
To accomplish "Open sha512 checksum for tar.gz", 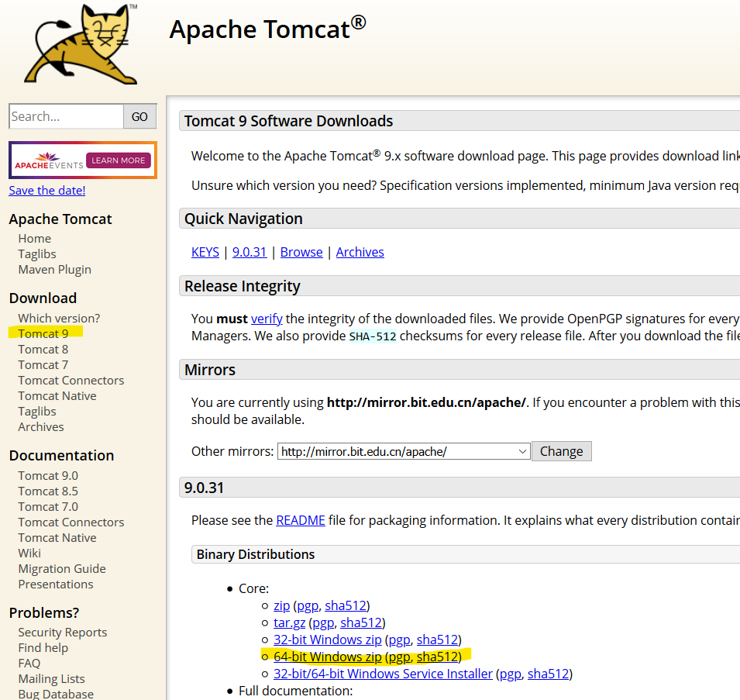I will (x=361, y=622).
